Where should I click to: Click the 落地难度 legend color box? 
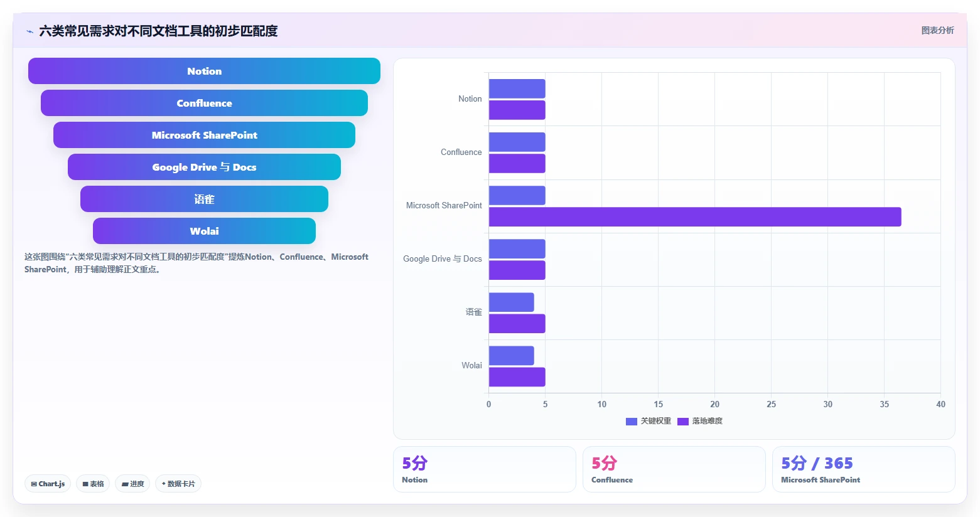pos(683,421)
